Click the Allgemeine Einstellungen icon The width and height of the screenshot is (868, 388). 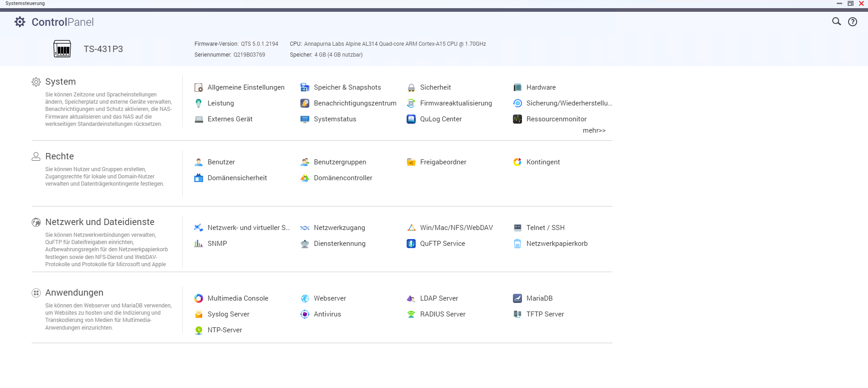pyautogui.click(x=199, y=87)
